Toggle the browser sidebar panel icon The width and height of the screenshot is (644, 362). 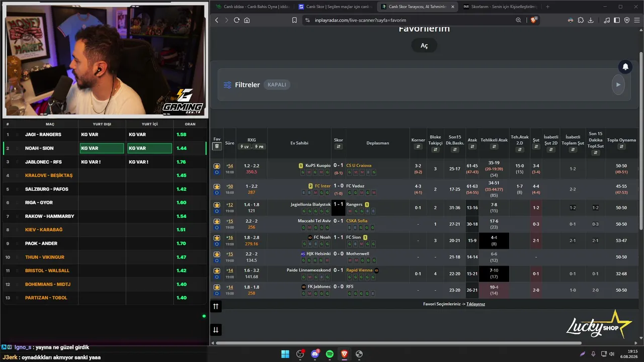617,20
